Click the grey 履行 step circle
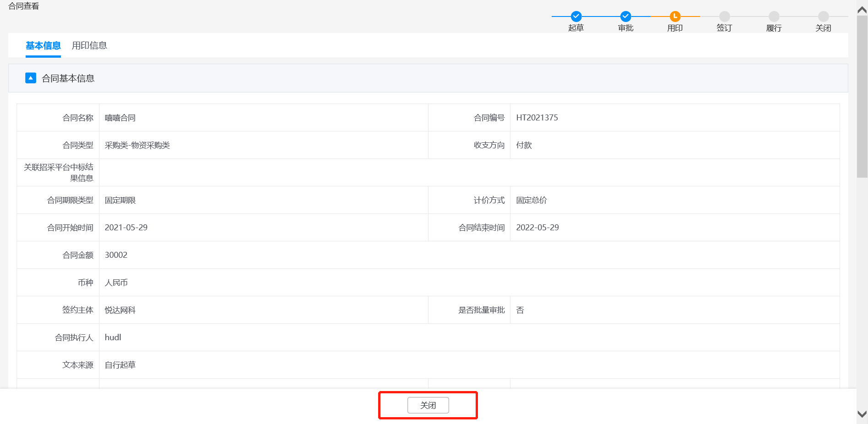This screenshot has width=868, height=424. point(774,16)
